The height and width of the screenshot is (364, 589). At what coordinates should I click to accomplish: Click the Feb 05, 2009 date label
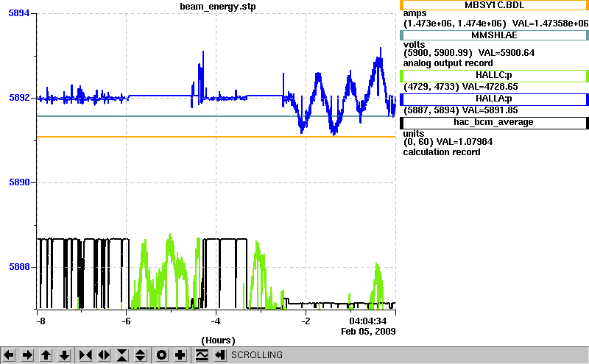(368, 332)
